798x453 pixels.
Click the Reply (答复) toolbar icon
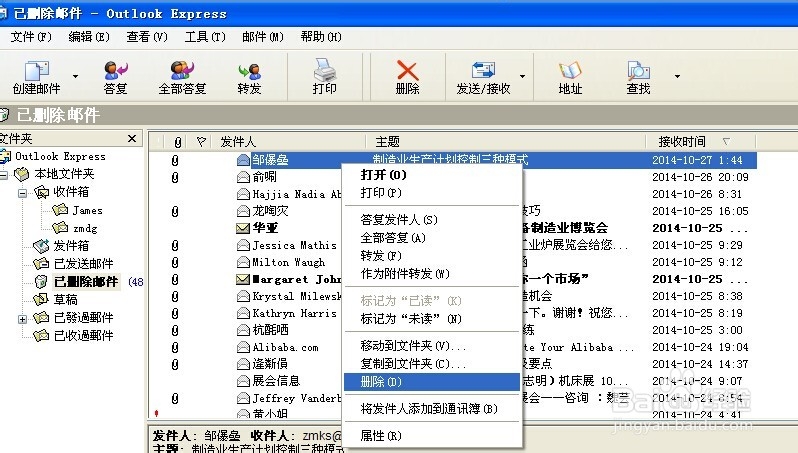pyautogui.click(x=116, y=70)
